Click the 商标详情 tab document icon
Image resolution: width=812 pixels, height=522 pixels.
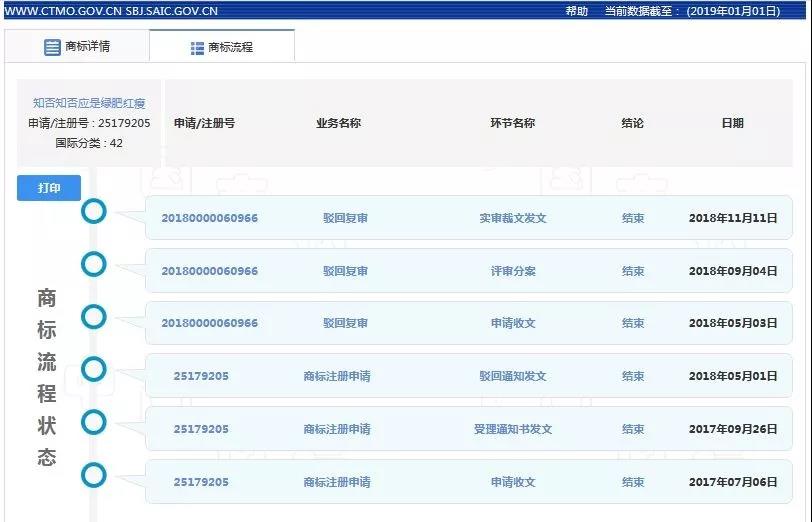pyautogui.click(x=52, y=47)
